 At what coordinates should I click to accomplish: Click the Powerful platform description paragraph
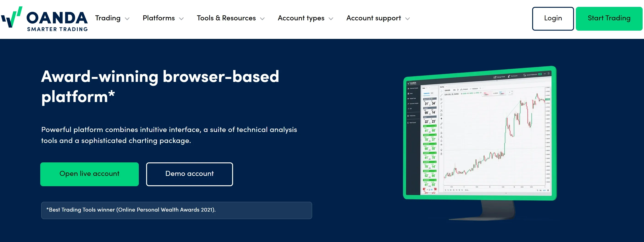pos(169,135)
